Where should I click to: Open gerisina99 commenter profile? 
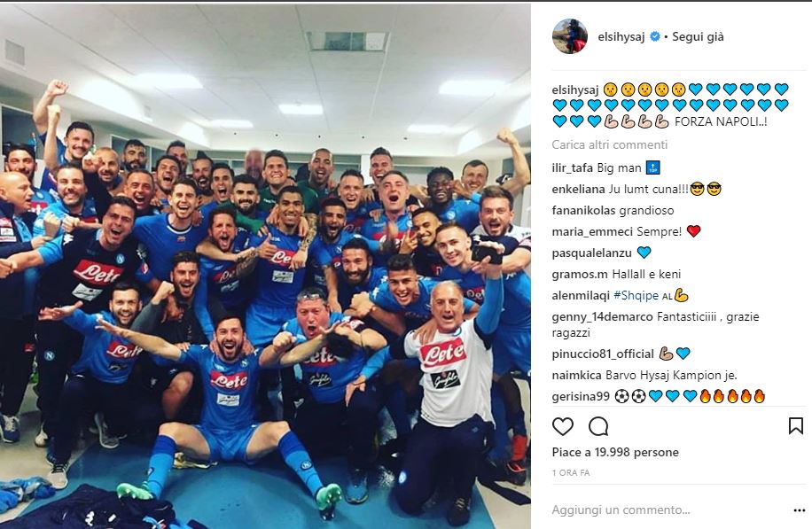tap(581, 397)
